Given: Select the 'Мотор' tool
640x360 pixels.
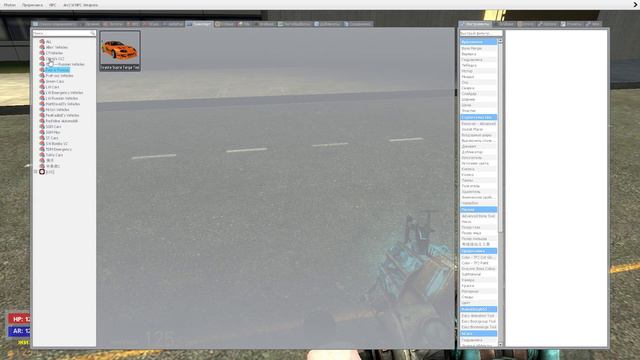Looking at the screenshot, I should pyautogui.click(x=478, y=71).
